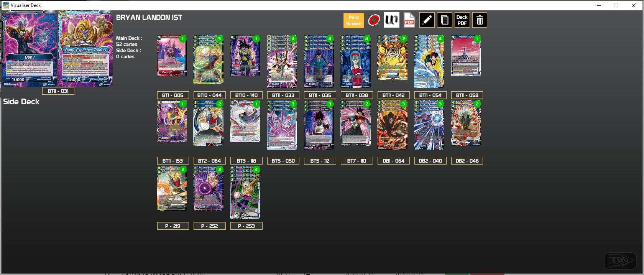This screenshot has height=275, width=644.
Task: Select the card stack above P - 219
Action: tap(172, 188)
